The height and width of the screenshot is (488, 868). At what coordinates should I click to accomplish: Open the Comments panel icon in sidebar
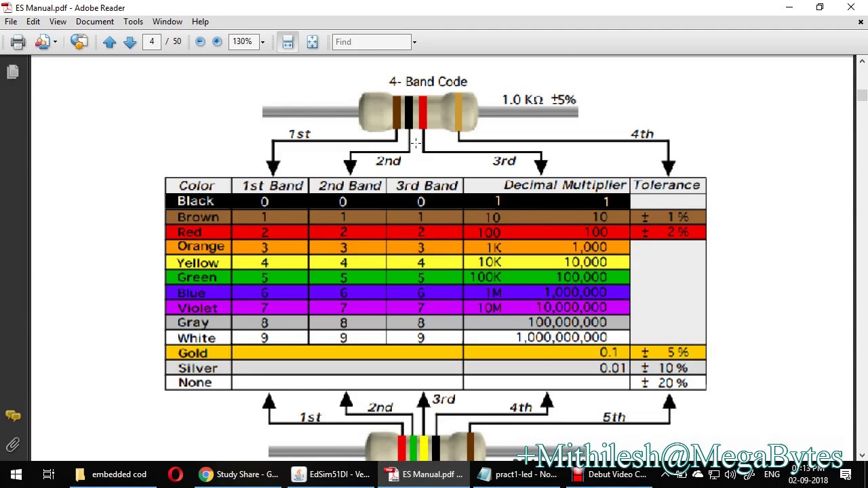[12, 415]
